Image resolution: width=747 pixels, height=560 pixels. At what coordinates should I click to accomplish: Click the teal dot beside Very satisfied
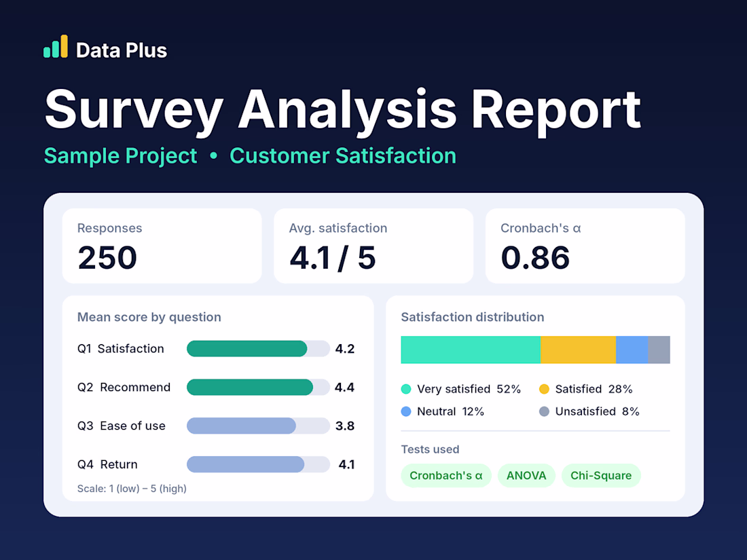click(406, 389)
